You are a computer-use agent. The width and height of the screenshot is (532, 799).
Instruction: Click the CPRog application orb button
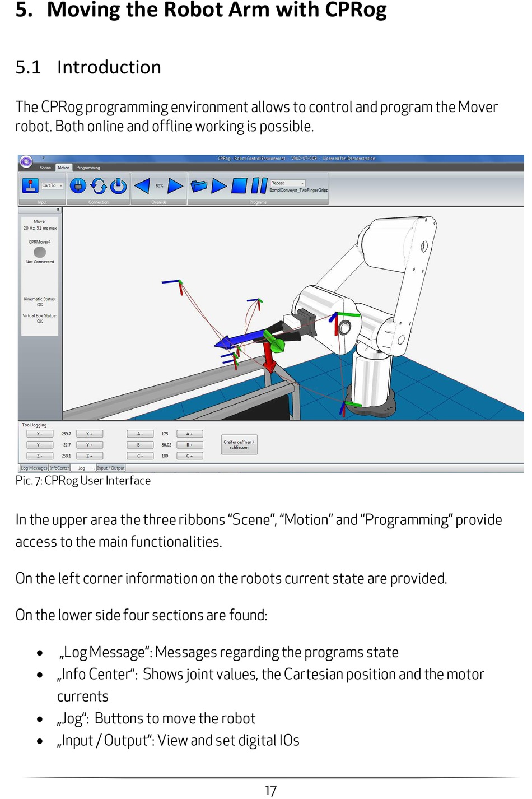tap(26, 161)
